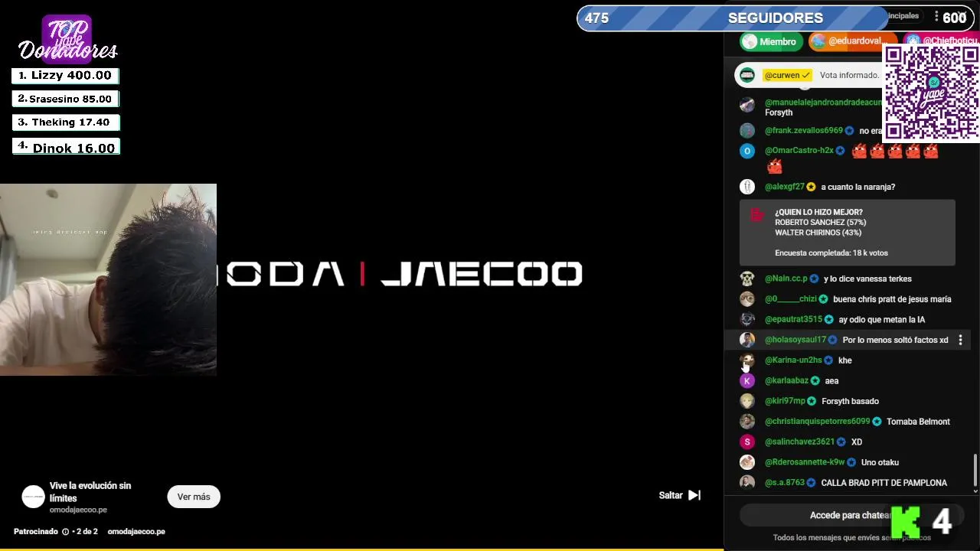The height and width of the screenshot is (551, 980).
Task: Click the chat scrollbar thumb
Action: tap(975, 470)
